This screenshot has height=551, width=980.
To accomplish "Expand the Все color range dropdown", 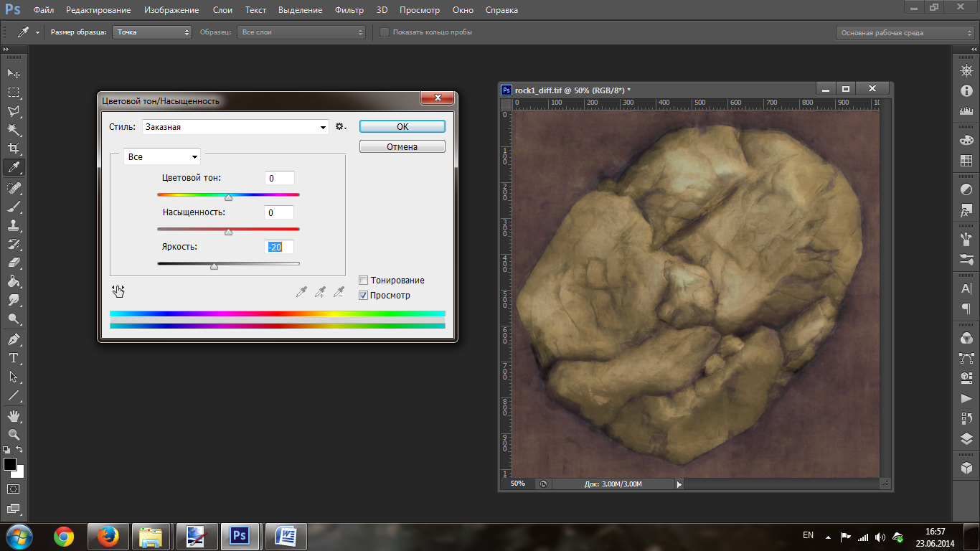I will point(162,157).
